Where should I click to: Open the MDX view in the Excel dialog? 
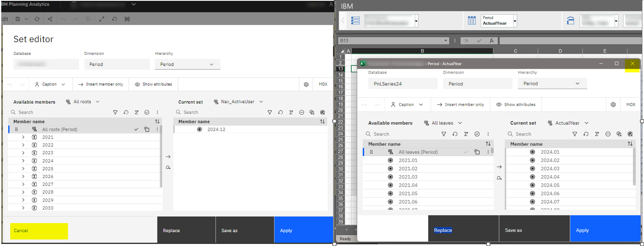point(630,105)
